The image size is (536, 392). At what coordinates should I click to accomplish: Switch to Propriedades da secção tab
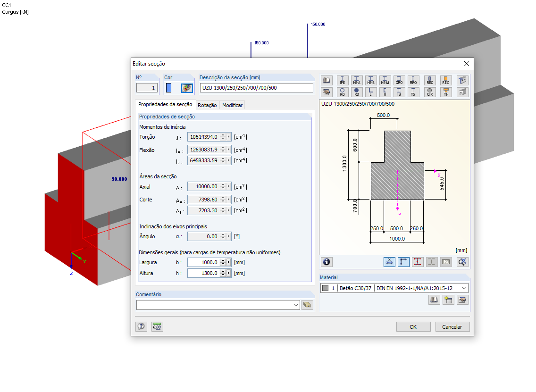pyautogui.click(x=165, y=105)
